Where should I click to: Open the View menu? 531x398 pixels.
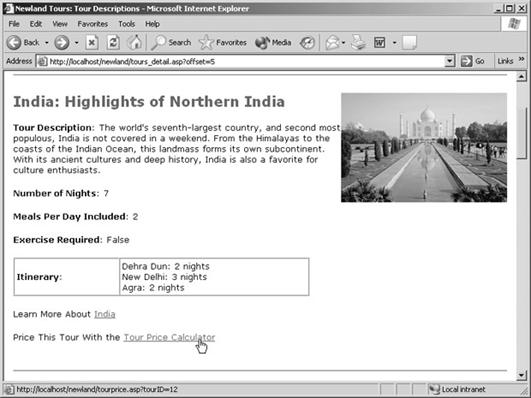click(60, 24)
